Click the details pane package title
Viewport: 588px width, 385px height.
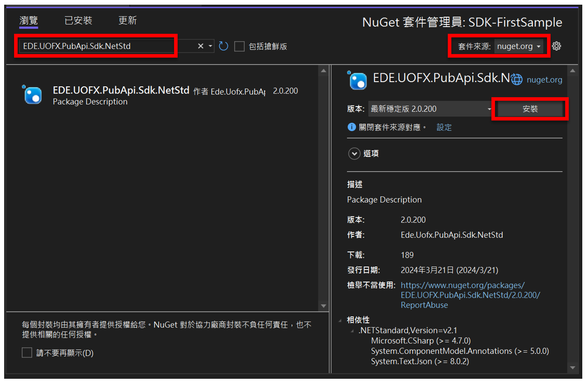pyautogui.click(x=442, y=78)
